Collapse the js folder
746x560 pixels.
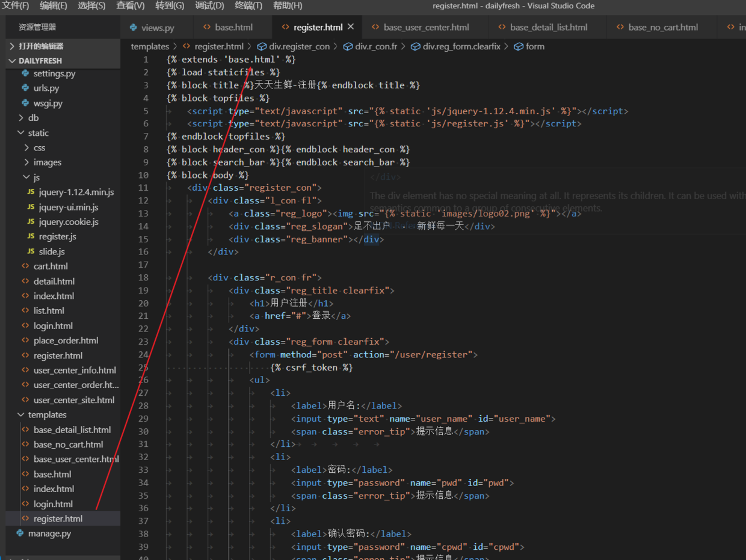tap(63, 177)
